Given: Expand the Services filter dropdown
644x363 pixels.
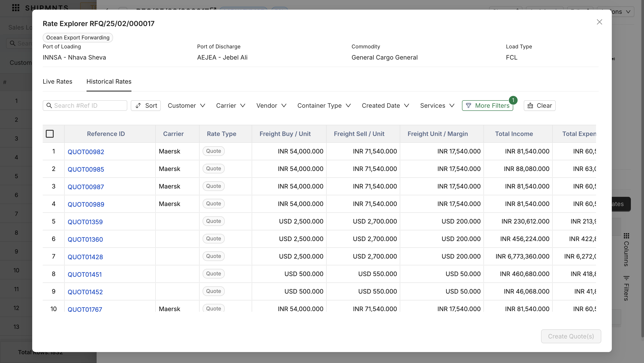Looking at the screenshot, I should 437,106.
